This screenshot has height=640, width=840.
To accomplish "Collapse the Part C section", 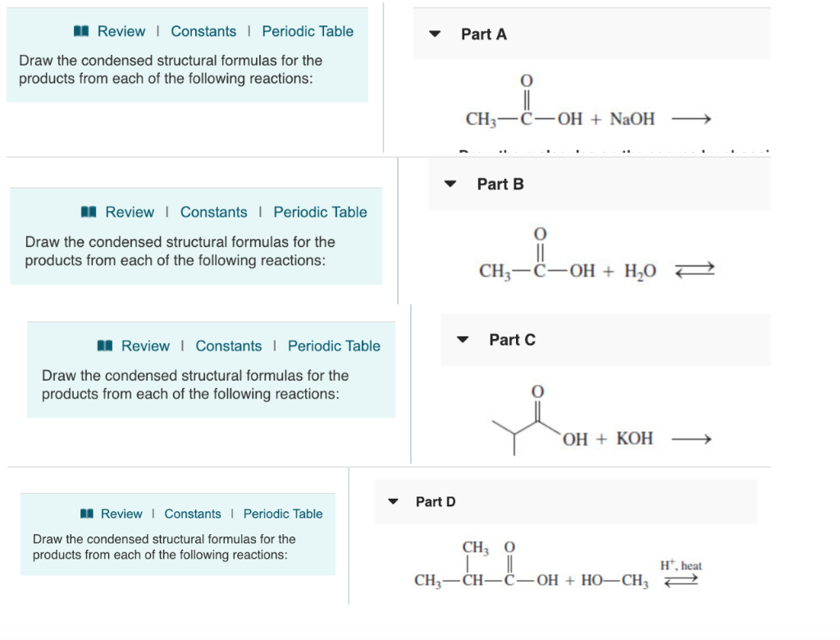I will click(x=462, y=340).
